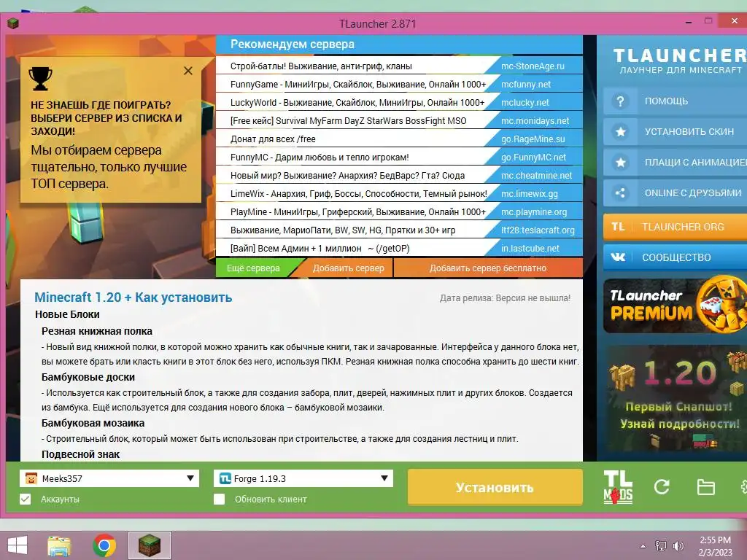This screenshot has width=747, height=560.
Task: Show hidden tray icons arrow
Action: tap(643, 546)
